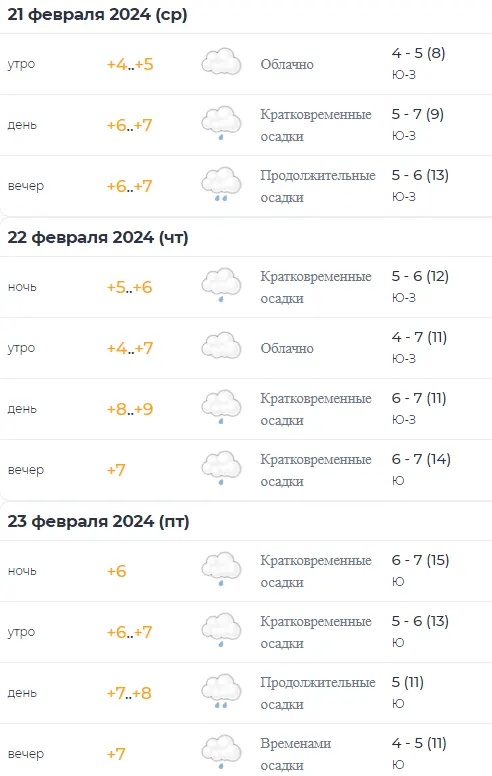The height and width of the screenshot is (776, 492).
Task: Click the rain cloud icon for 23 February night
Action: point(221,569)
